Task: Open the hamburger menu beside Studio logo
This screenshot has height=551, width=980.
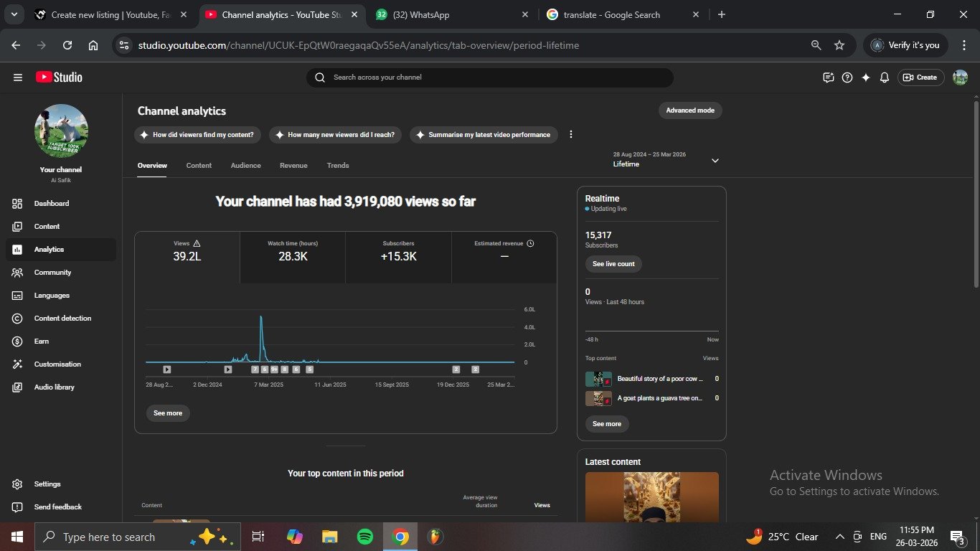Action: coord(18,77)
